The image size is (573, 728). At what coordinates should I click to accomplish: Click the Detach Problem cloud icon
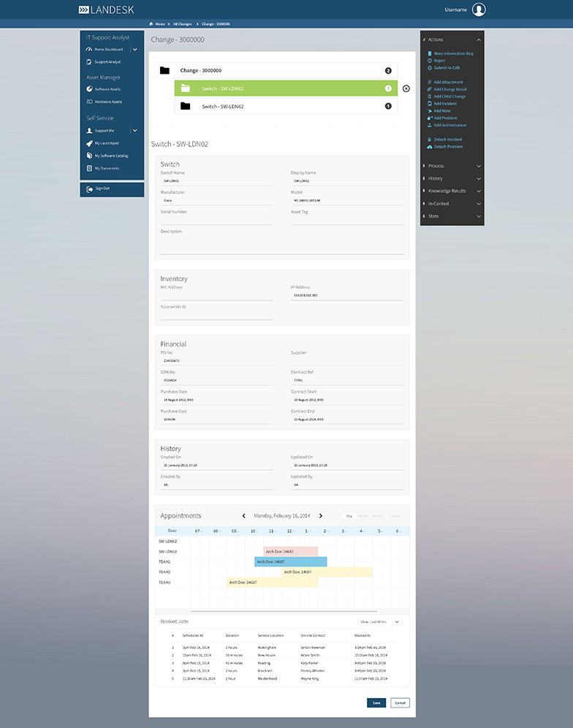point(430,146)
